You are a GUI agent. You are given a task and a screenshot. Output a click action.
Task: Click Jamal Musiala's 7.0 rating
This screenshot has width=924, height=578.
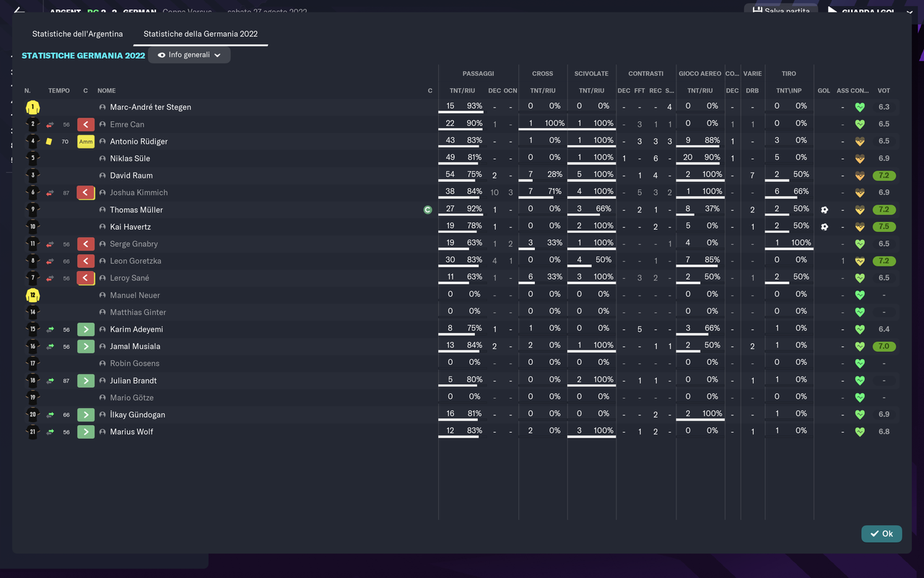tap(884, 347)
